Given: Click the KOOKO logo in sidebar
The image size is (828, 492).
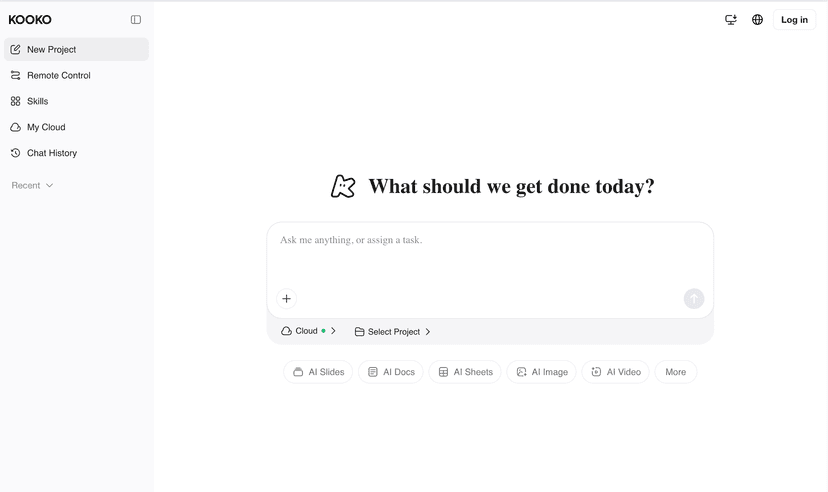Looking at the screenshot, I should coord(30,20).
